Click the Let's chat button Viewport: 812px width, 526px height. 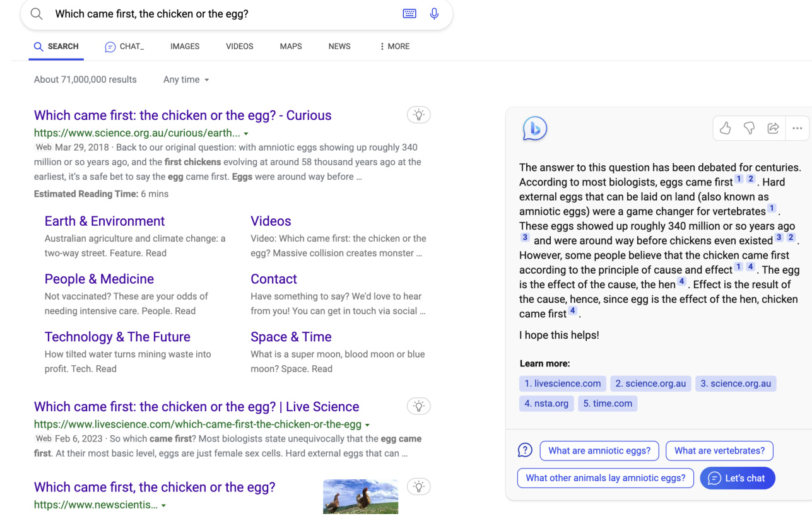(x=737, y=478)
